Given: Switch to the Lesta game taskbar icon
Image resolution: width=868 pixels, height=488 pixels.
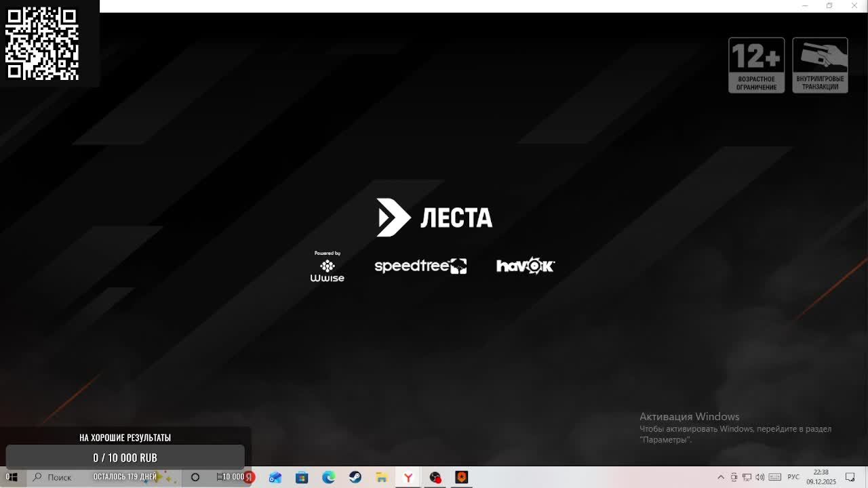Looking at the screenshot, I should point(462,477).
